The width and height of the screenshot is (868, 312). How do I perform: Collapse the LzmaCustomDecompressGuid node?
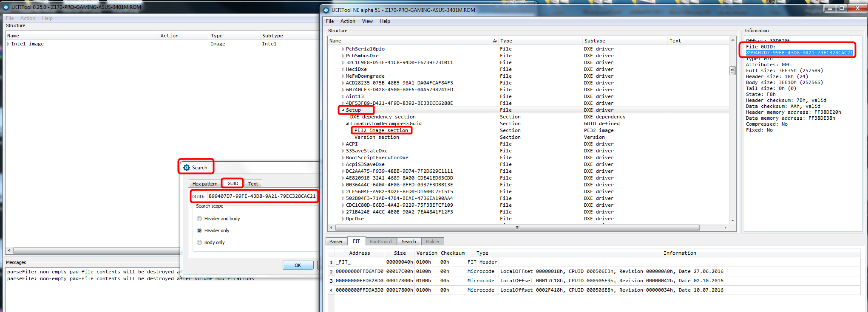[x=347, y=124]
